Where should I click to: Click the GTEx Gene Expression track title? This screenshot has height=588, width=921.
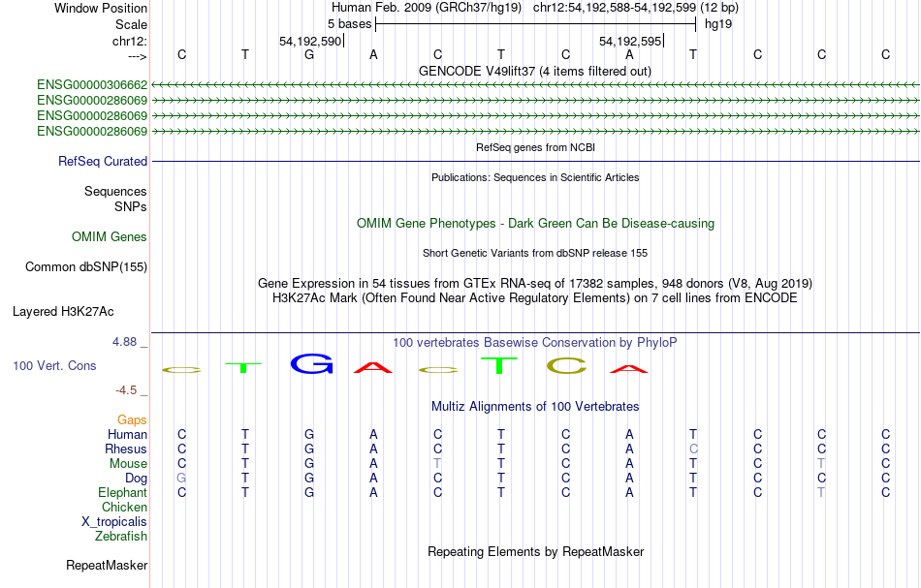click(x=535, y=284)
